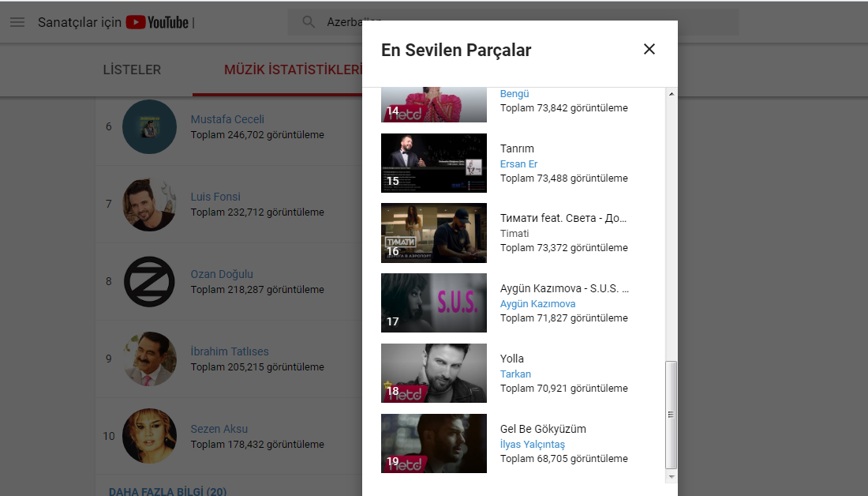
Task: Open Mustafa Ceceli artist link
Action: [227, 119]
